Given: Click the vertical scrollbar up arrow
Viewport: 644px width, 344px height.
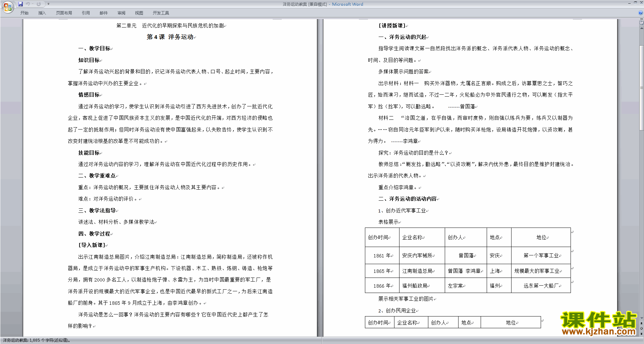Looking at the screenshot, I should [642, 28].
